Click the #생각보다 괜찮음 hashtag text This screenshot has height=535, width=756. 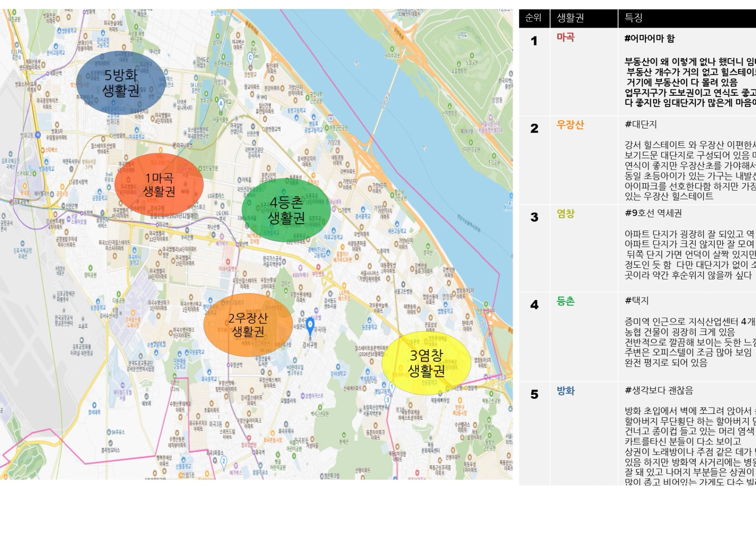pyautogui.click(x=659, y=390)
